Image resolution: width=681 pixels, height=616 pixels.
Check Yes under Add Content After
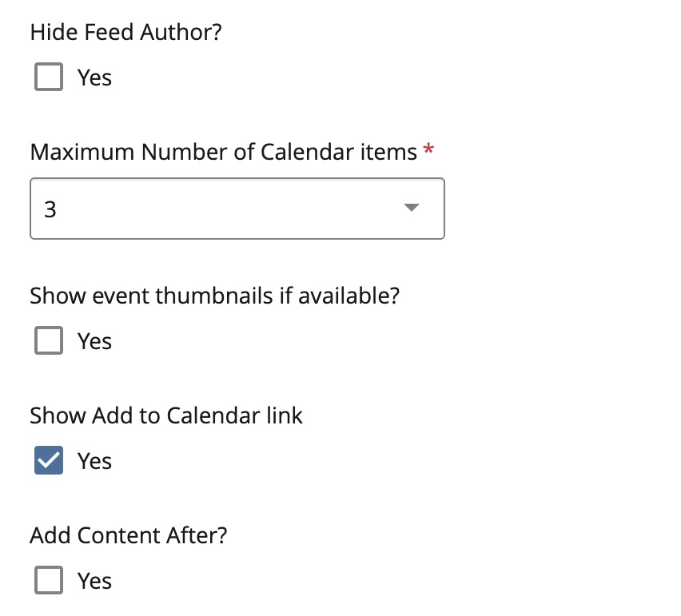pyautogui.click(x=48, y=580)
